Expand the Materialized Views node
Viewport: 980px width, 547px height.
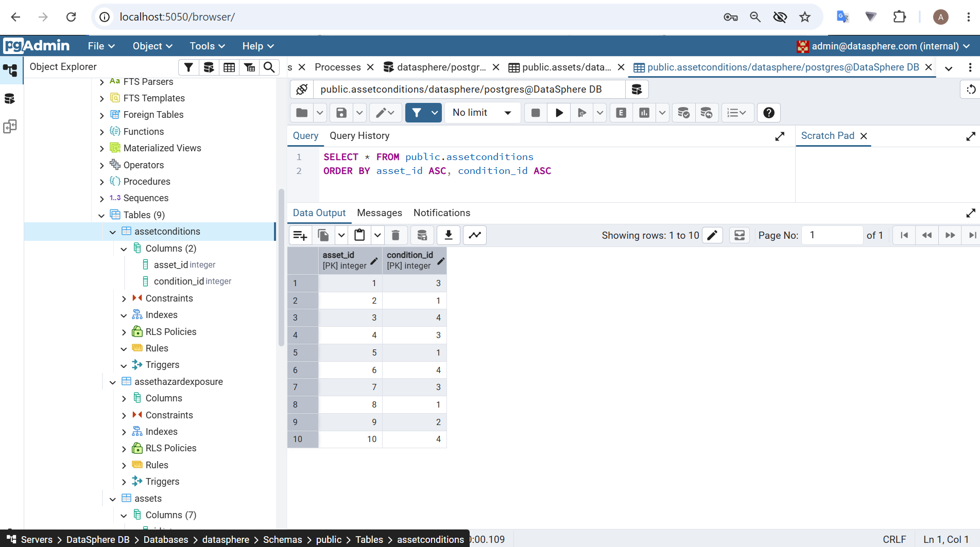tap(101, 149)
